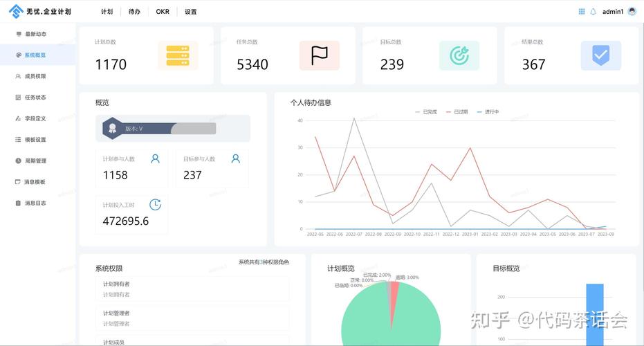This screenshot has height=346, width=644.
Task: Click the 系统权限 section heading
Action: 109,268
